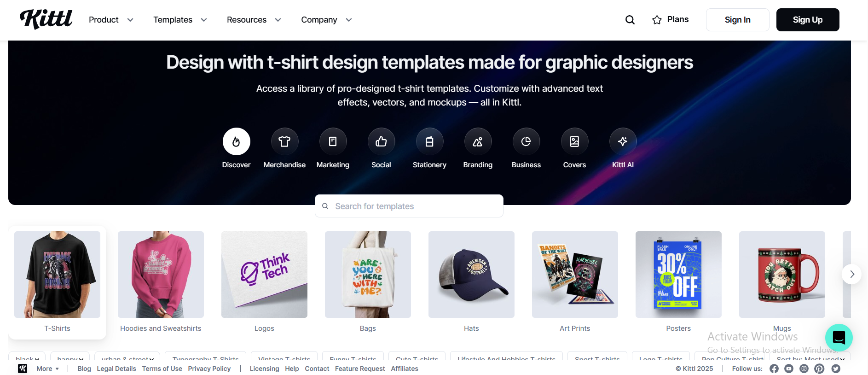
Task: Expand the Product dropdown menu
Action: click(111, 20)
